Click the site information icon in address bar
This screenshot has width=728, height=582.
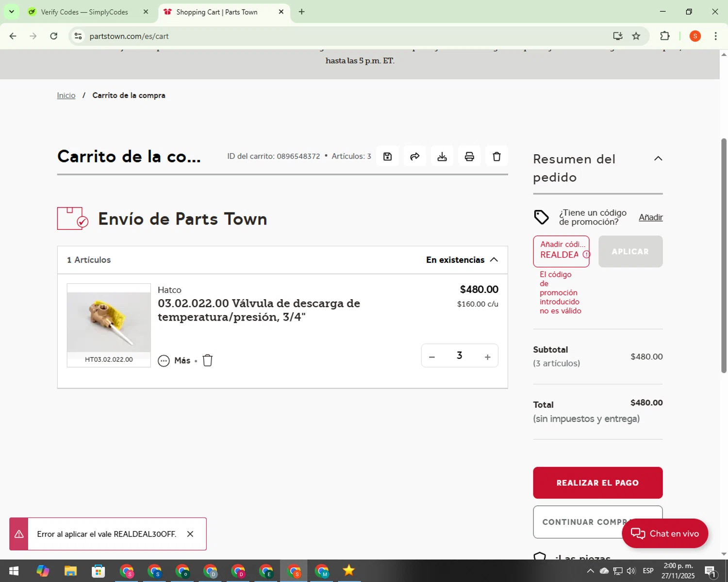click(78, 36)
